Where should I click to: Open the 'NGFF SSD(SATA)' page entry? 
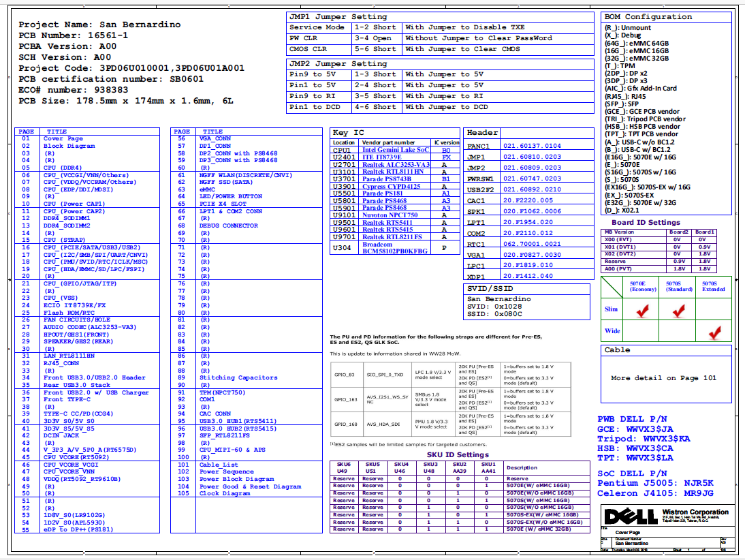226,182
